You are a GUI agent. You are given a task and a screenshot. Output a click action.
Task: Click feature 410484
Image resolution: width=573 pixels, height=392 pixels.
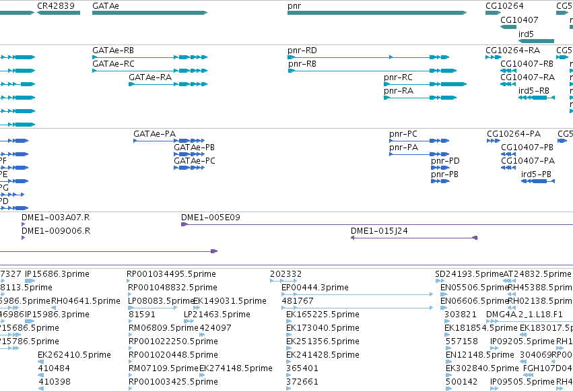click(54, 368)
